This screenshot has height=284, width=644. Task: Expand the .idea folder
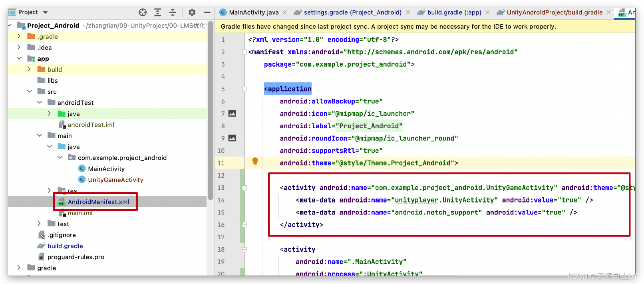coord(19,47)
